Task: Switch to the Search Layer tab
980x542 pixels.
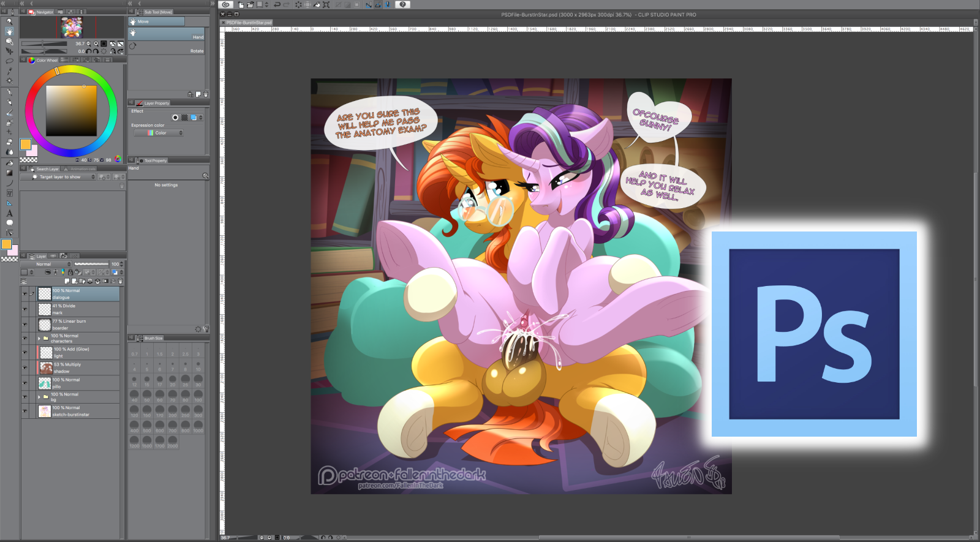Action: point(44,169)
